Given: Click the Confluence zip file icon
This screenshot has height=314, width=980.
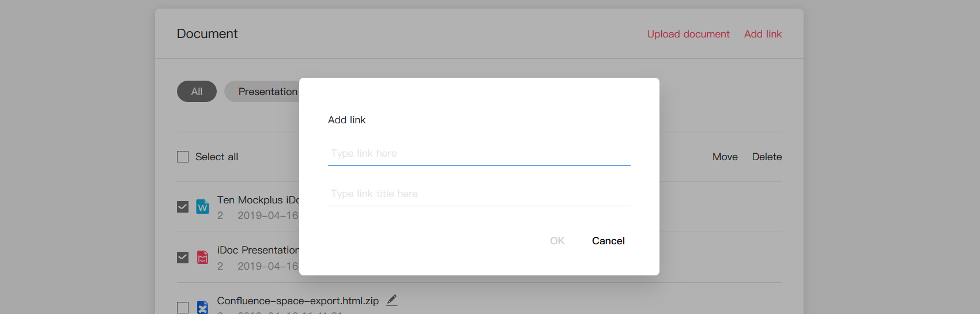Looking at the screenshot, I should click(x=202, y=307).
